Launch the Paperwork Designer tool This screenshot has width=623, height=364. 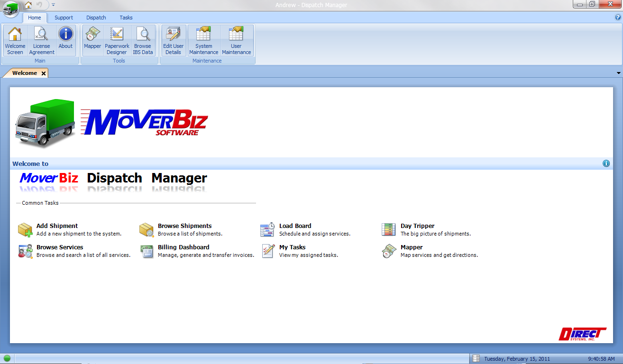coord(117,40)
